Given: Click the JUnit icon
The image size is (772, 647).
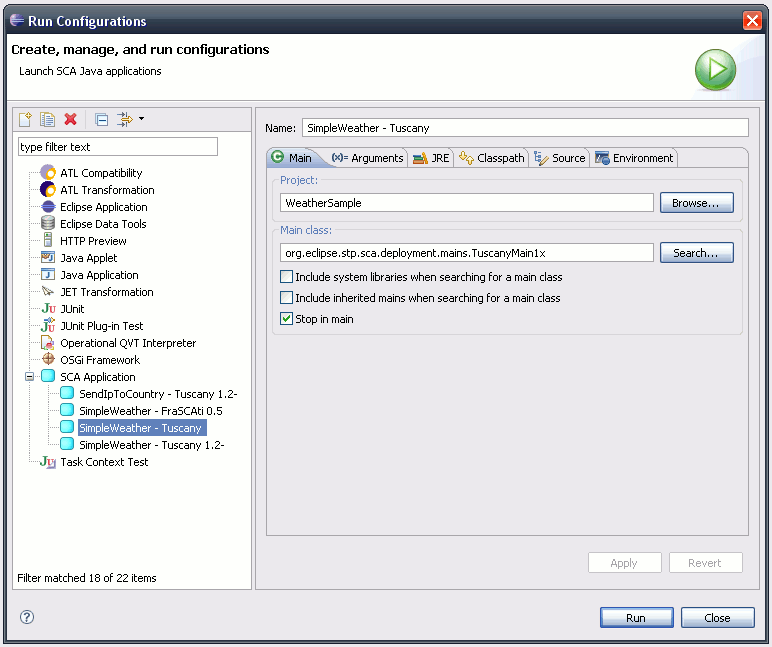Looking at the screenshot, I should pos(48,309).
